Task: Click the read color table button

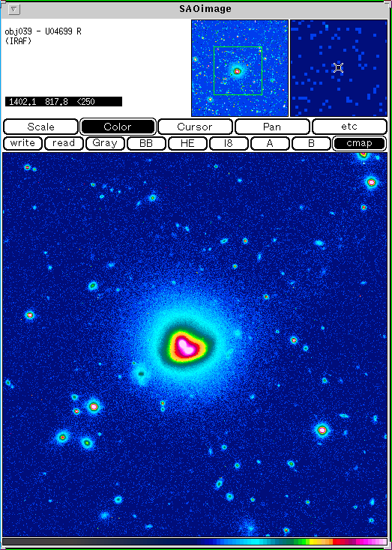Action: (64, 143)
